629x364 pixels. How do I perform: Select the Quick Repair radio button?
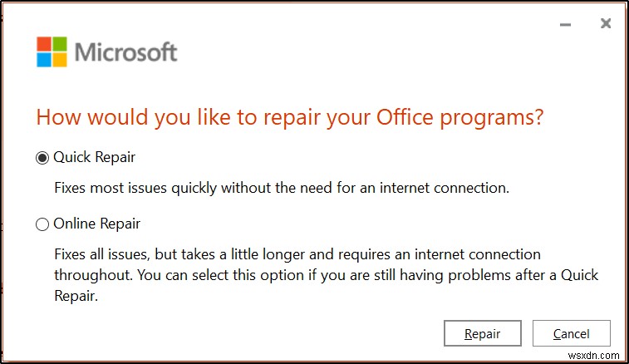(x=42, y=157)
